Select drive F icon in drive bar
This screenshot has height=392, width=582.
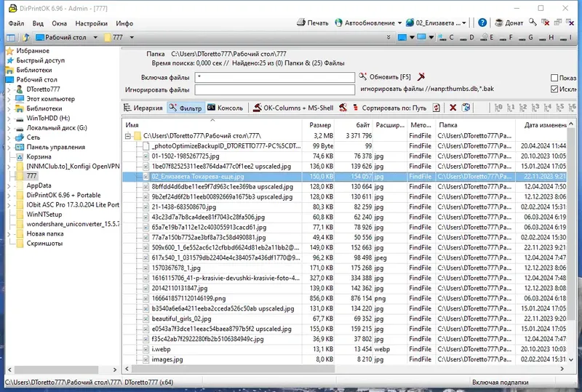point(503,37)
